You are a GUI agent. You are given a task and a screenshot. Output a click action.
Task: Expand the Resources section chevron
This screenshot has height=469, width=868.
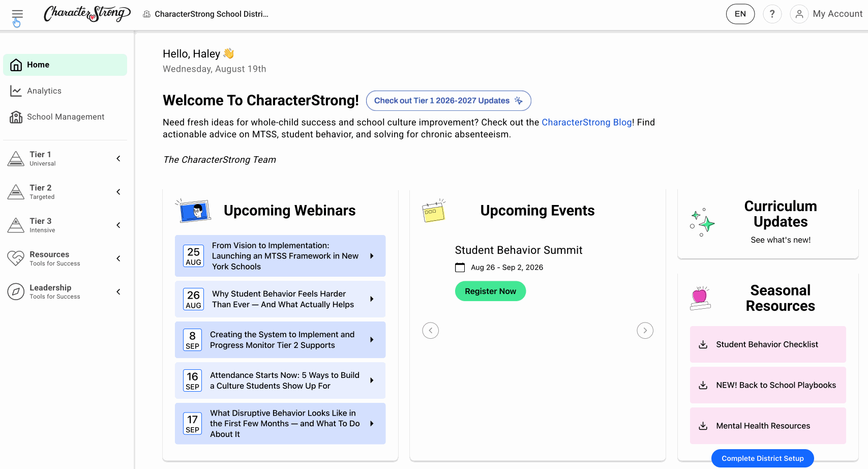pos(118,258)
